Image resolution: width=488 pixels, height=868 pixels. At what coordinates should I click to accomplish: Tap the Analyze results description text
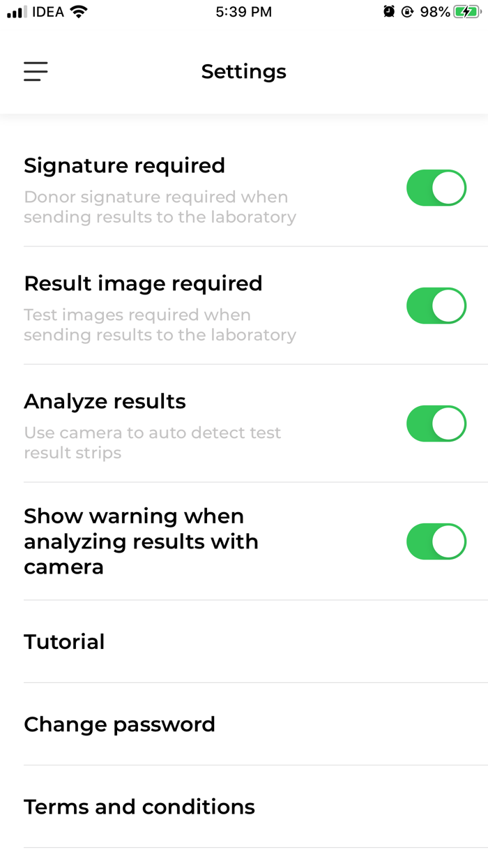pos(152,442)
